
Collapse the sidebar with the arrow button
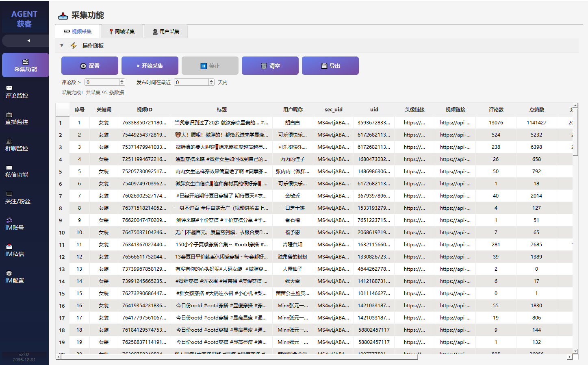pos(25,41)
